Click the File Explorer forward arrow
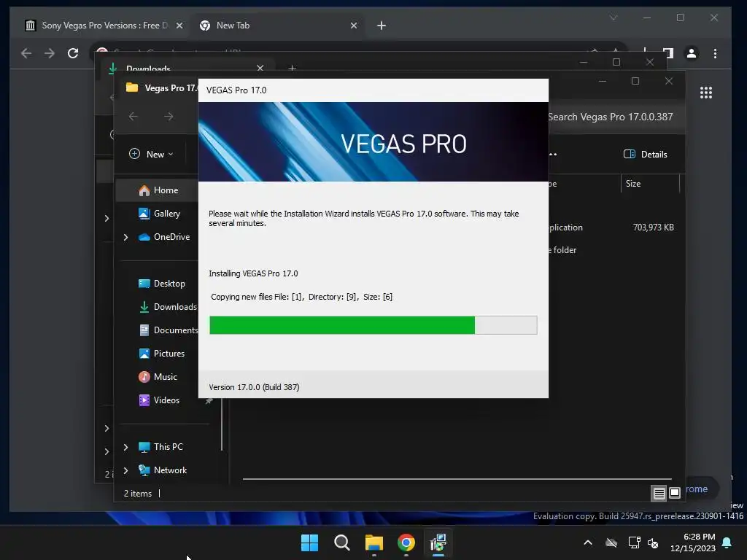The height and width of the screenshot is (560, 747). click(x=169, y=117)
